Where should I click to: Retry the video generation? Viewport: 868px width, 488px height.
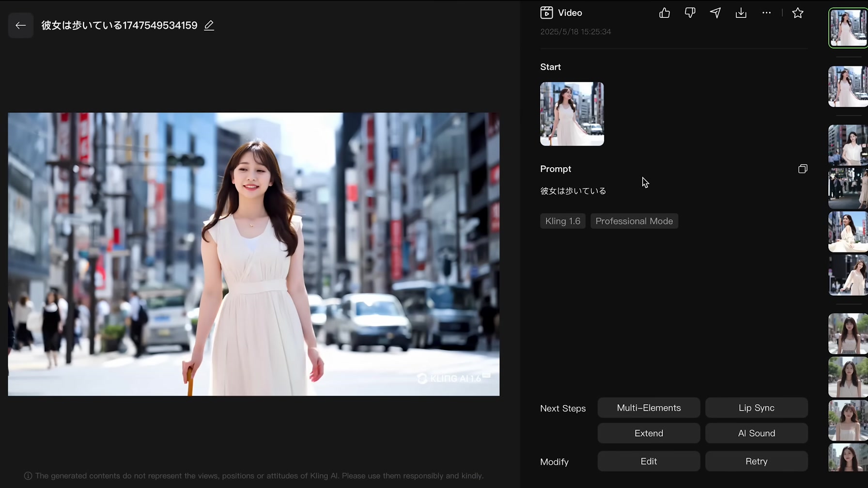756,461
